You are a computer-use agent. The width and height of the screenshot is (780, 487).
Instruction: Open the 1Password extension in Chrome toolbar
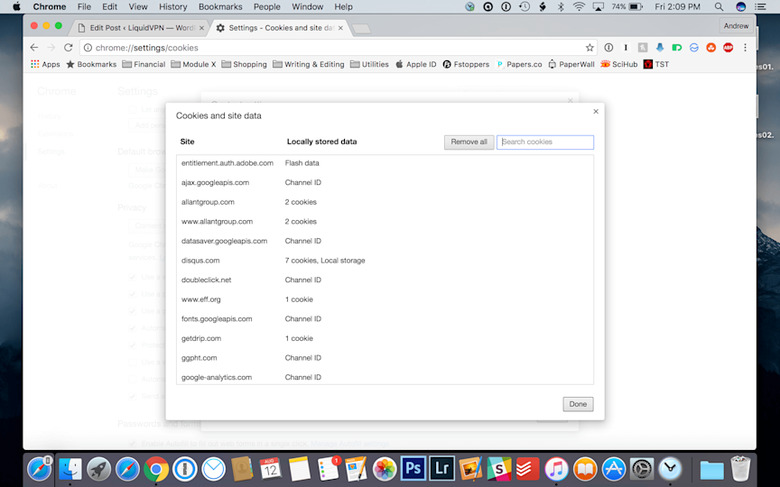(x=608, y=48)
